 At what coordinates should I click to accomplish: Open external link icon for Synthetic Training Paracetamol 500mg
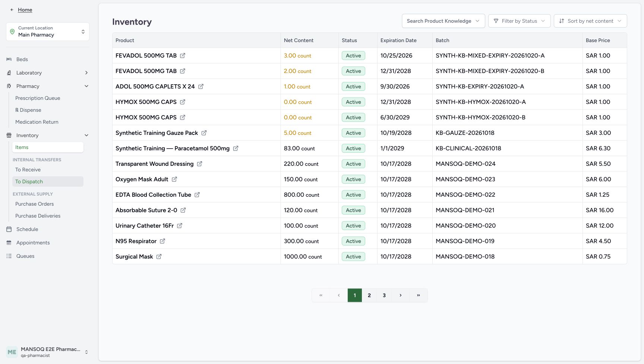click(x=236, y=148)
